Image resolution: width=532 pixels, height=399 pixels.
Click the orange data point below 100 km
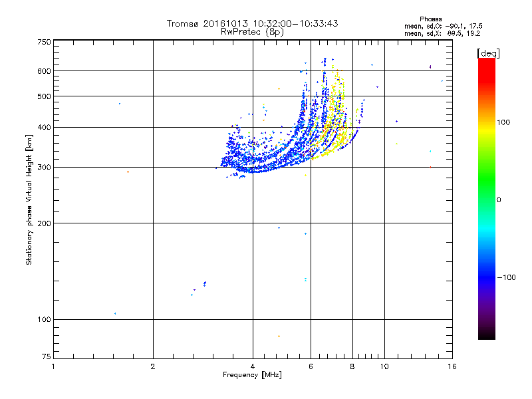point(279,336)
